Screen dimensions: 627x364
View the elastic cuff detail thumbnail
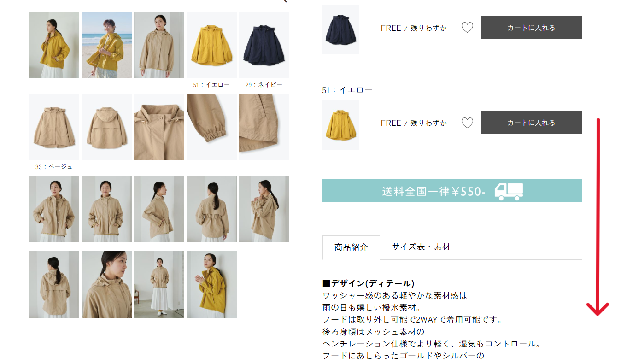coord(211,127)
